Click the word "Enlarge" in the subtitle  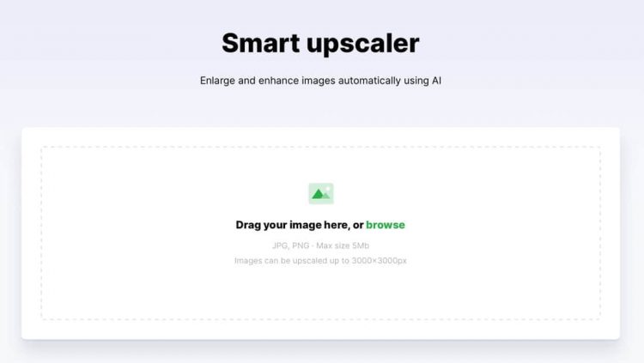(x=217, y=81)
